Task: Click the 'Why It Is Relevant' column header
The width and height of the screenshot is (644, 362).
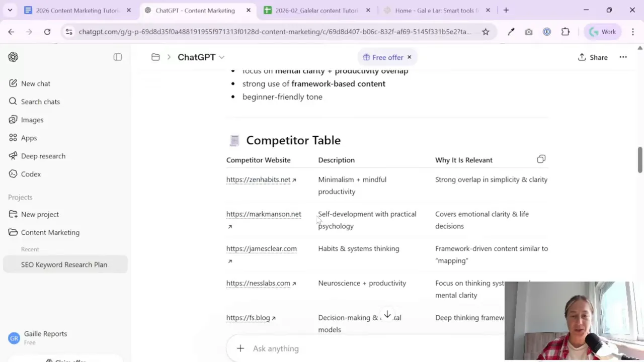Action: [464, 160]
